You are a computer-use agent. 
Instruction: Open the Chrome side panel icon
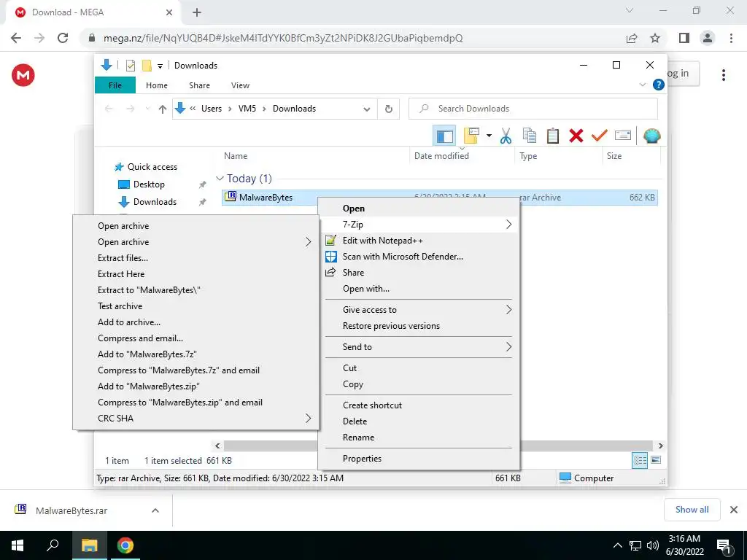684,38
